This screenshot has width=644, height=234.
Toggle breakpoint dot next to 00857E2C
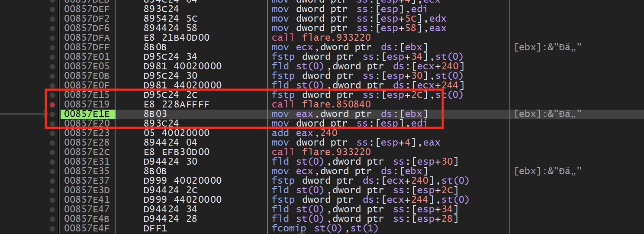pos(53,152)
